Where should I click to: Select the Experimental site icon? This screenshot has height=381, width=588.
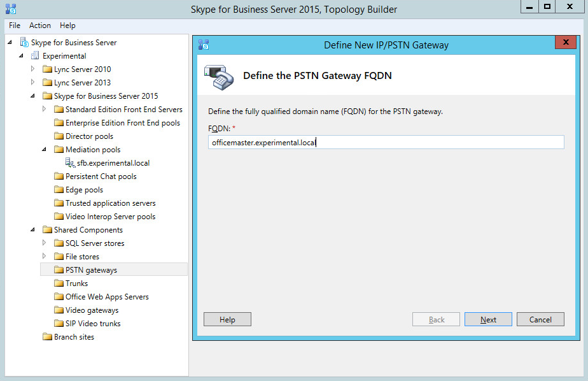pos(36,56)
